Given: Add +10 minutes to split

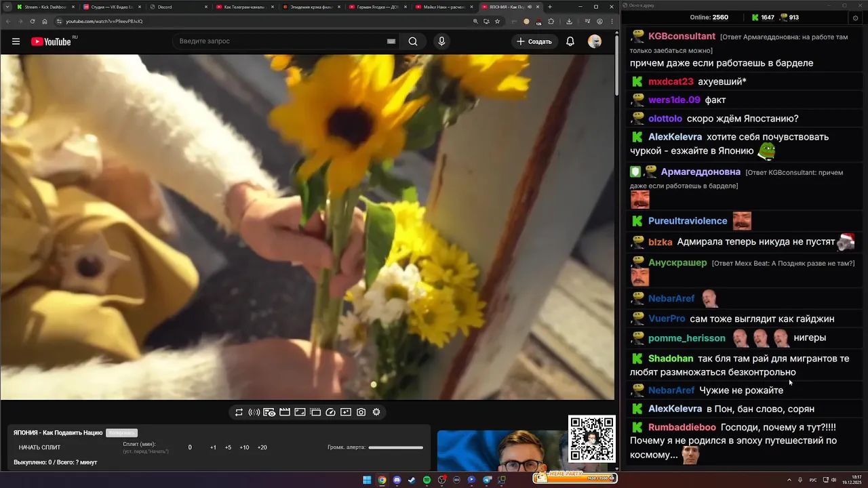Looking at the screenshot, I should (244, 447).
